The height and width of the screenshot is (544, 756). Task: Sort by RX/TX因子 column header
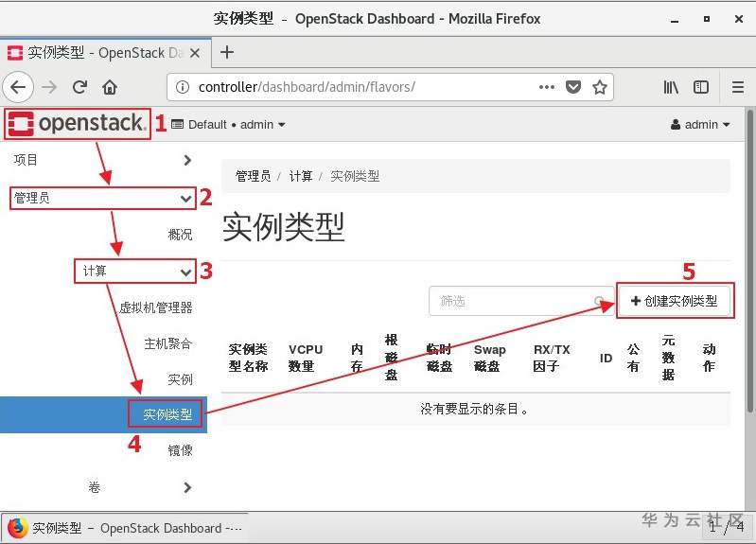552,358
